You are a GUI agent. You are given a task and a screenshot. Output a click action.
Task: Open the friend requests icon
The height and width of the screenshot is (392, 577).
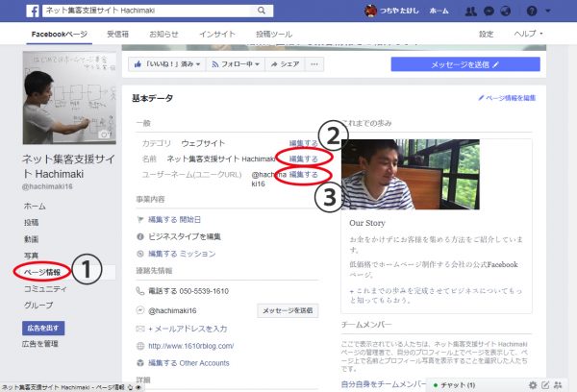tap(470, 11)
